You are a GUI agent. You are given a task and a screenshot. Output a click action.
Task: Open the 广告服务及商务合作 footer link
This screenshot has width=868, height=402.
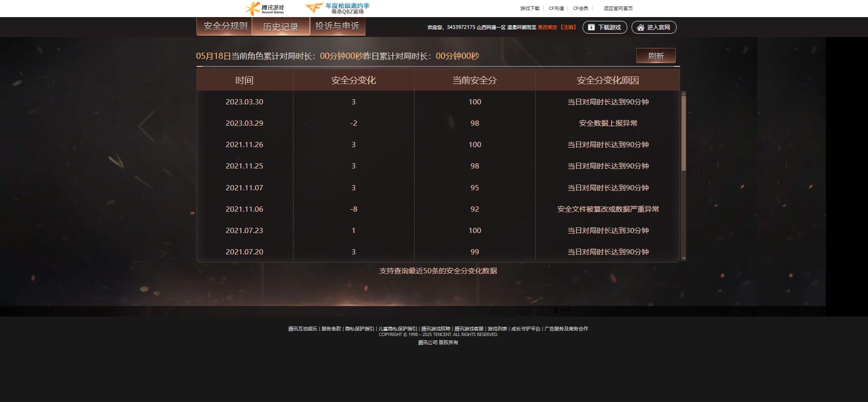click(566, 329)
